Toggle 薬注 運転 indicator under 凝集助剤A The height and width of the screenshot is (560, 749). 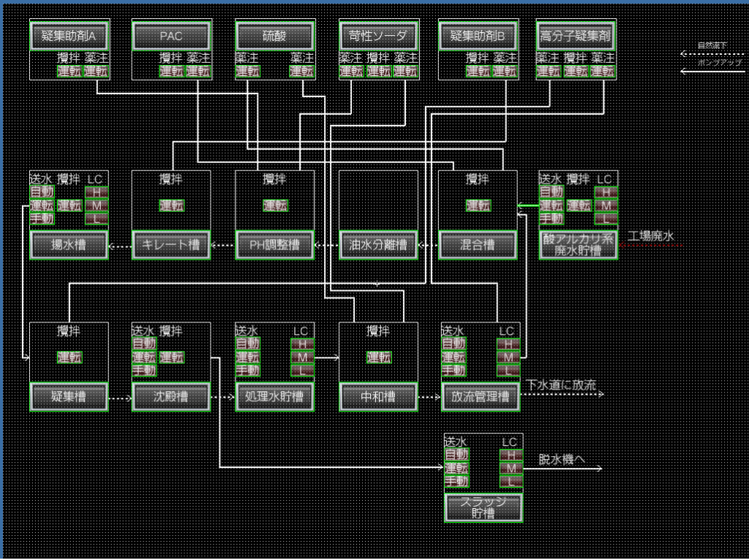pyautogui.click(x=96, y=71)
